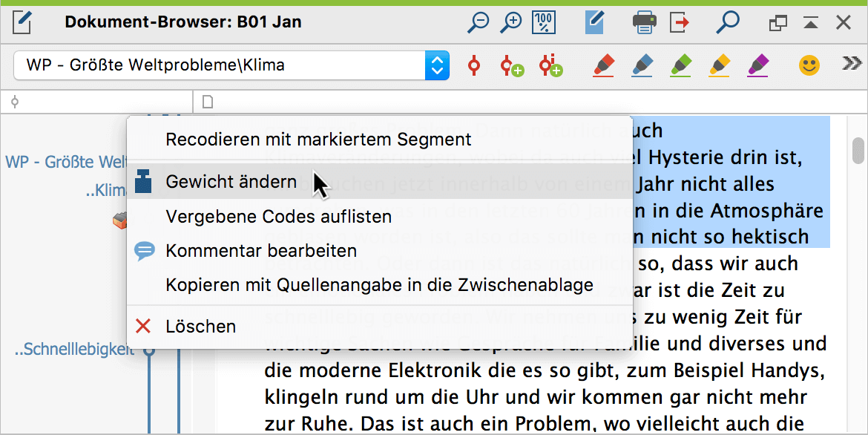Click the speech bubble comment icon

145,251
